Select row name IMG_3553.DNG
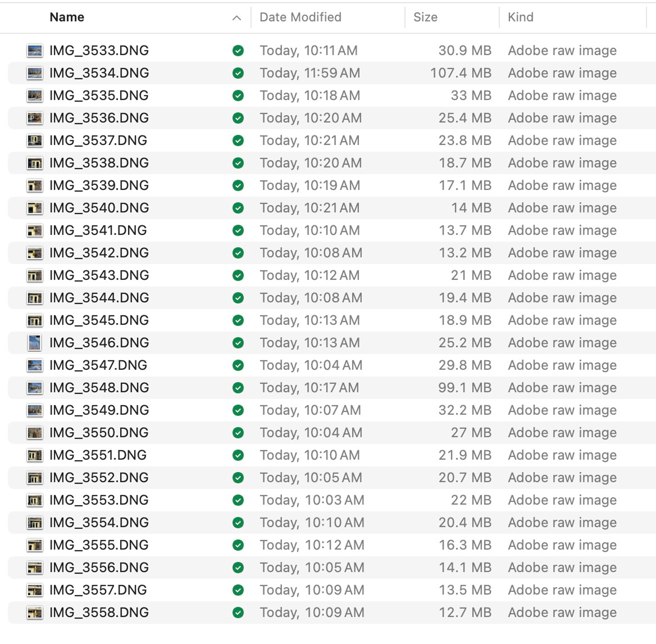Viewport: 656px width, 644px height. point(99,500)
